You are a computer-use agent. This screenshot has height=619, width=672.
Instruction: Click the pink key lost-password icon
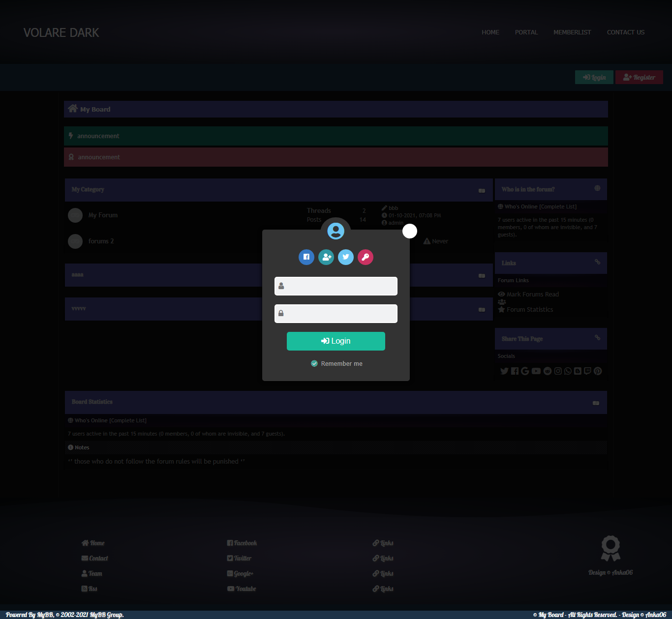366,257
